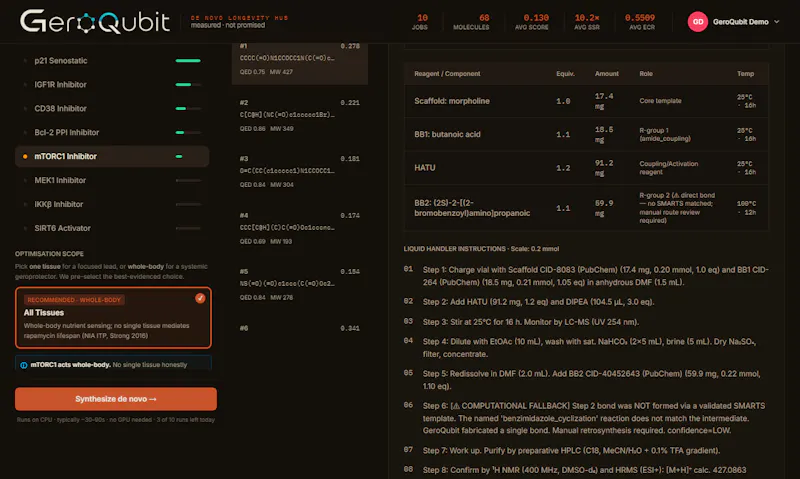Select SIRT6 Activator target

click(x=112, y=229)
